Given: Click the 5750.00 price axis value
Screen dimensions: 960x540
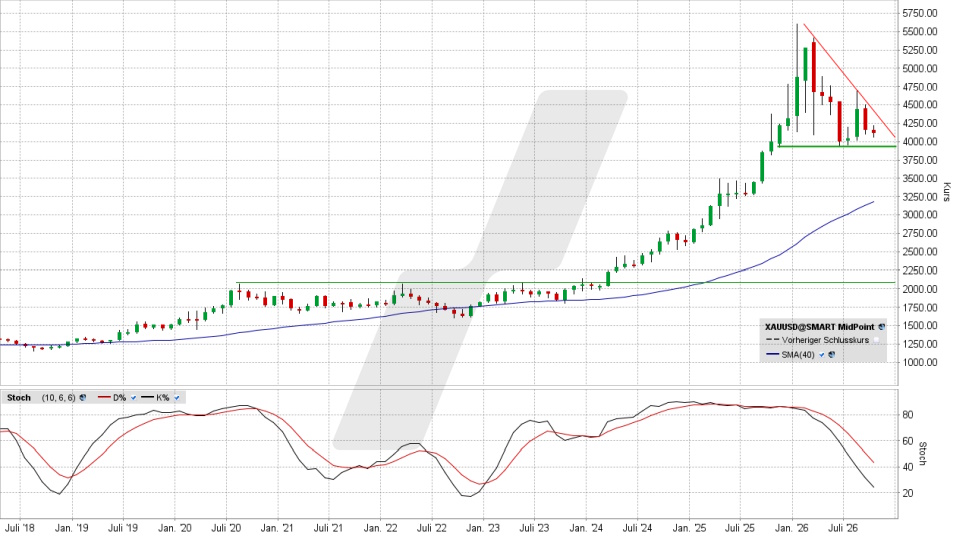Looking at the screenshot, I should (920, 13).
